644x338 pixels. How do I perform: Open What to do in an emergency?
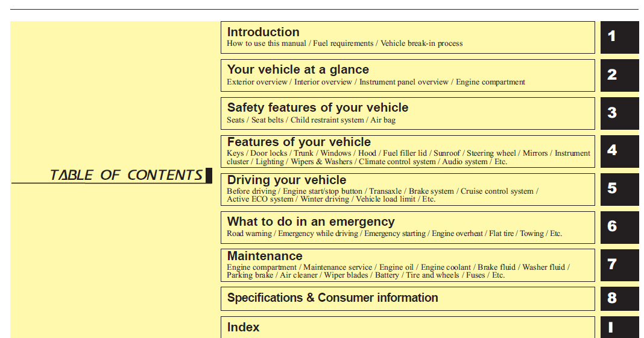(408, 228)
